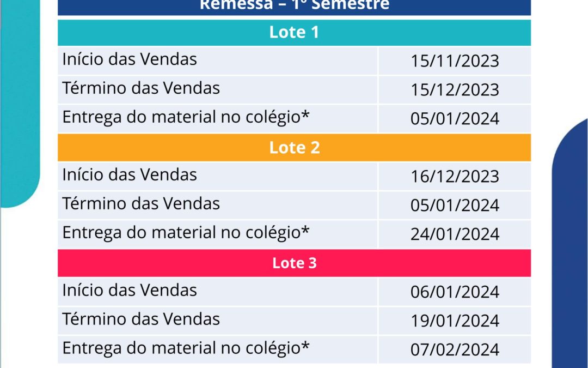Select Lote 2 Término date 05/01/2024
Screen dimensions: 588x368
click(x=455, y=206)
